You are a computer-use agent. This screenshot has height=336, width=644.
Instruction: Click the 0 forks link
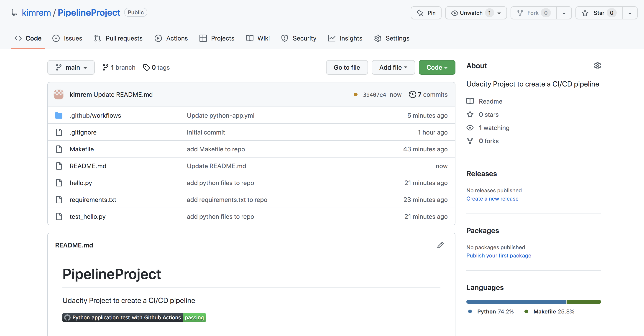tap(483, 141)
